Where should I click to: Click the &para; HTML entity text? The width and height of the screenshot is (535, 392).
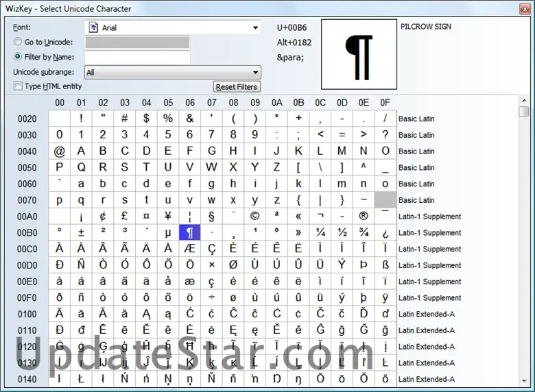[x=290, y=57]
